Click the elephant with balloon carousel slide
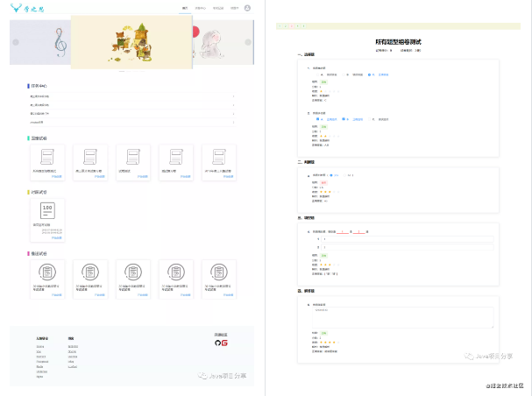Image resolution: width=532 pixels, height=396 pixels. (223, 42)
